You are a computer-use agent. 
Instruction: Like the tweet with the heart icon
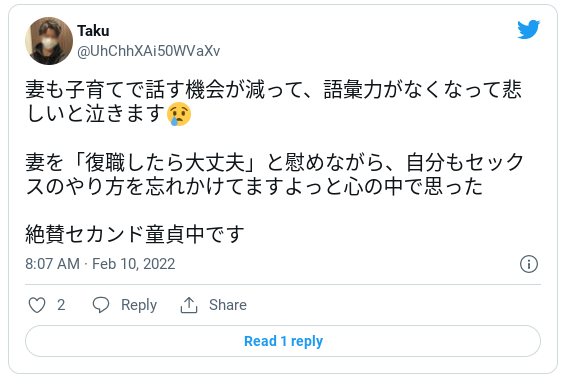pos(37,305)
